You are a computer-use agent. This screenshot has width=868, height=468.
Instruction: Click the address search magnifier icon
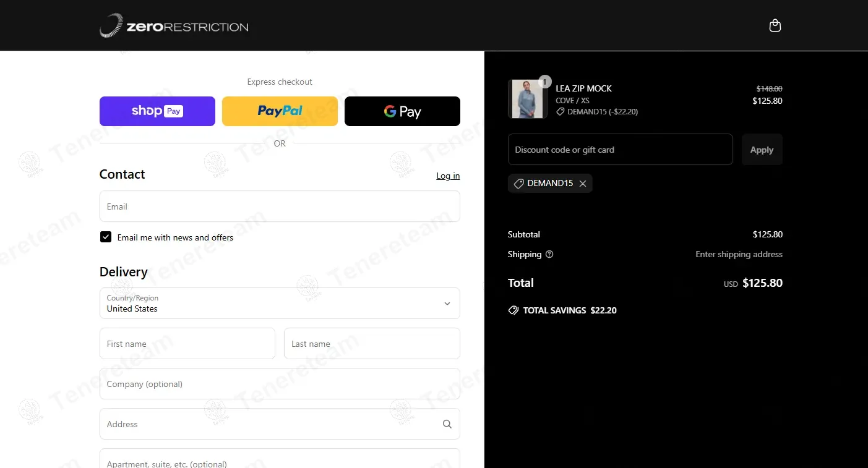447,424
